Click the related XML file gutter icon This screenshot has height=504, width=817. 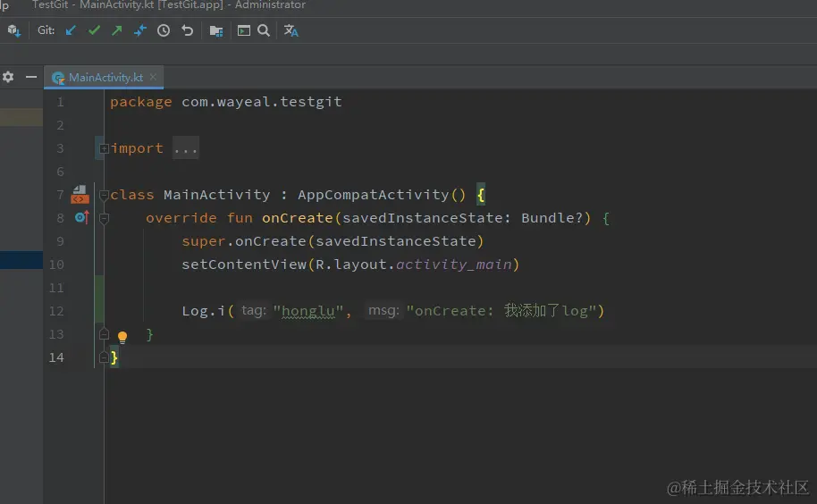pos(80,194)
